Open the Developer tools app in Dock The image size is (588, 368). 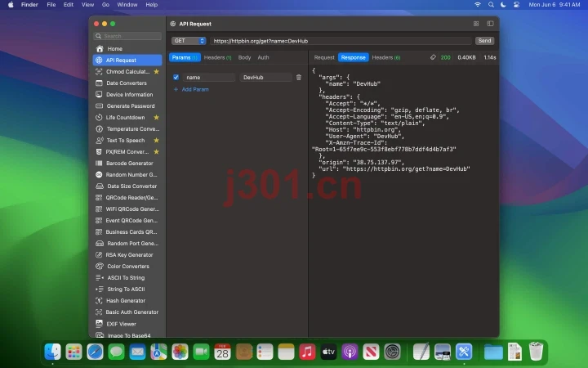pos(464,352)
